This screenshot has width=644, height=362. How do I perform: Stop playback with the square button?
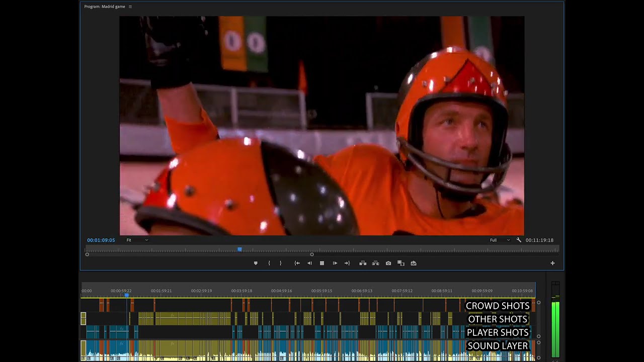[x=322, y=263]
